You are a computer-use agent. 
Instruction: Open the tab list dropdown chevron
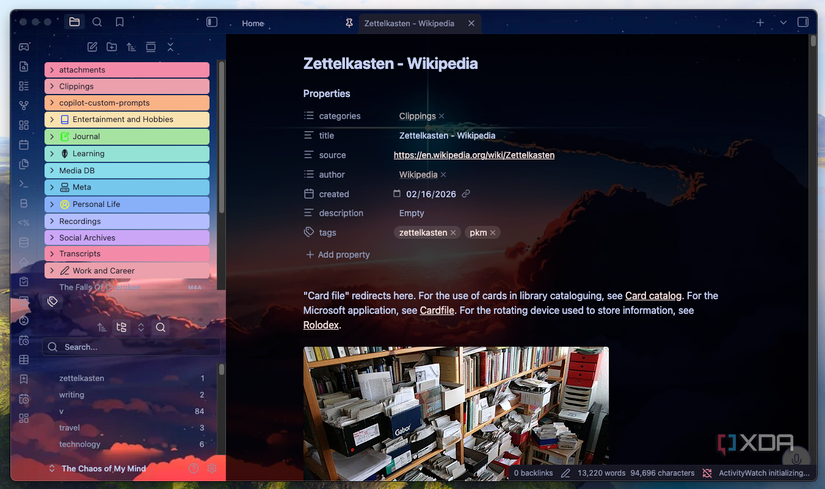coord(783,23)
